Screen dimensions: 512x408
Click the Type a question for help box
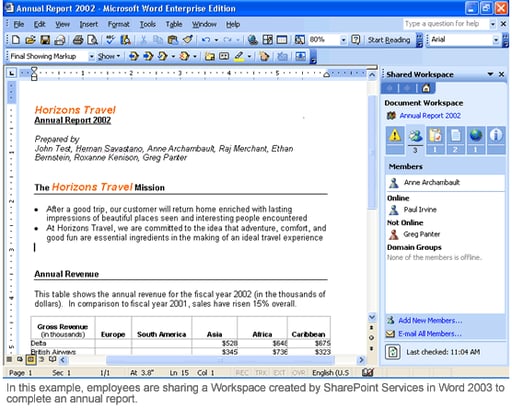(445, 24)
